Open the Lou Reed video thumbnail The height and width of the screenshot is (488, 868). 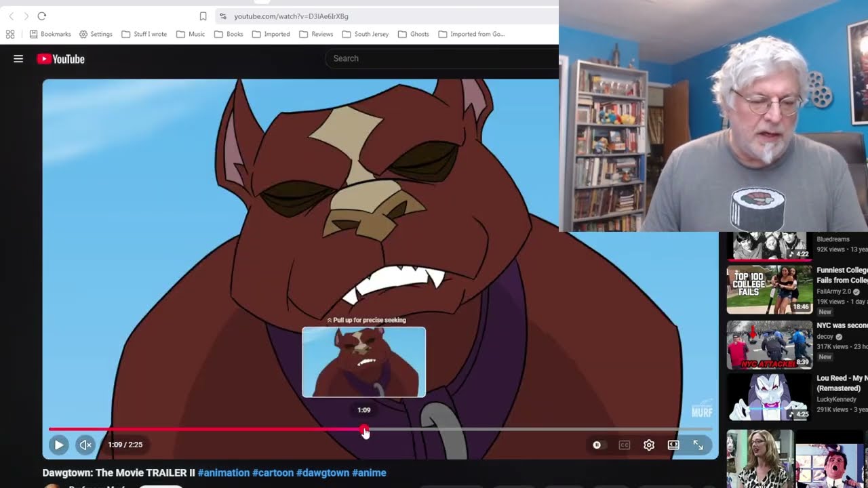tap(770, 398)
